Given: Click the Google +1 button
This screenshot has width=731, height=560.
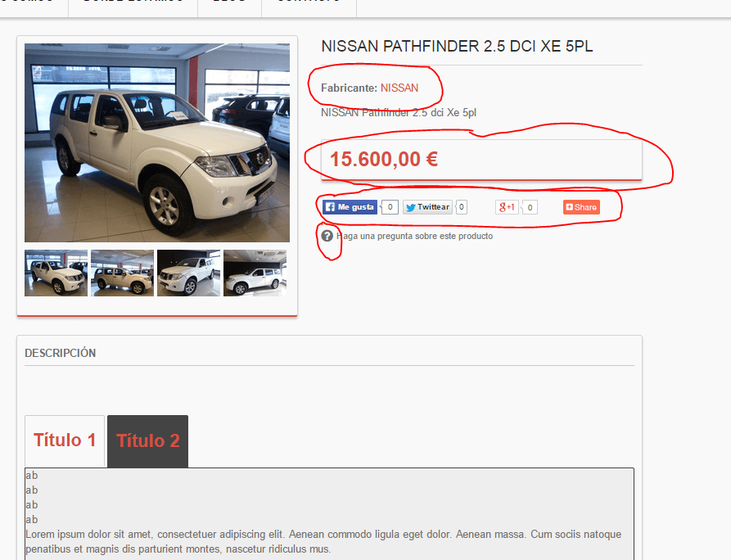Looking at the screenshot, I should [507, 207].
